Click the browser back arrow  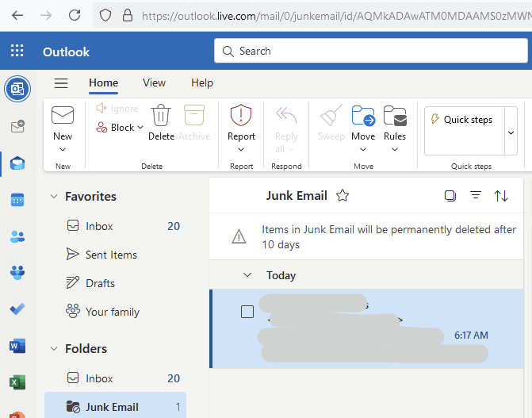(x=17, y=15)
